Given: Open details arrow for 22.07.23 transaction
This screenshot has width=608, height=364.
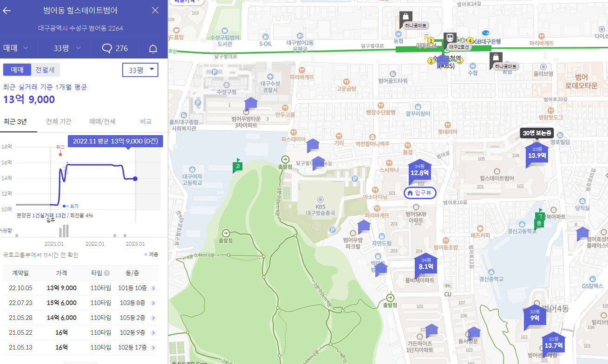Looking at the screenshot, I should tap(153, 303).
